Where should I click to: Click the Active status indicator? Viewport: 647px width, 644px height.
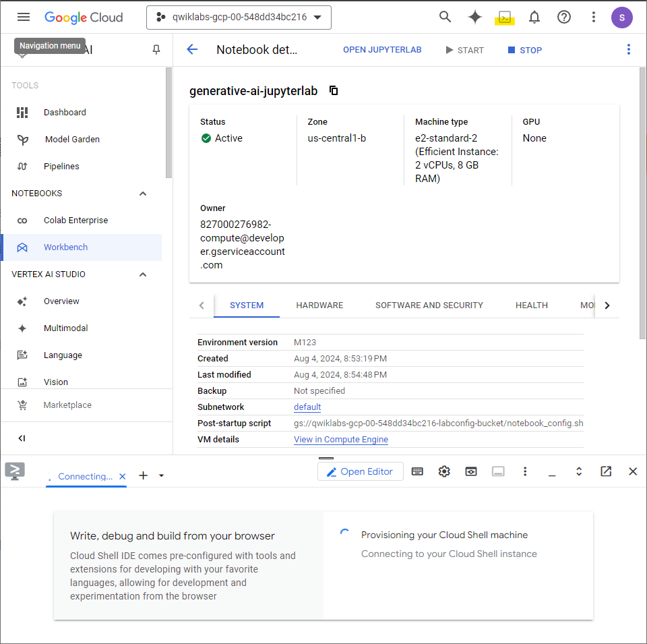pos(222,138)
